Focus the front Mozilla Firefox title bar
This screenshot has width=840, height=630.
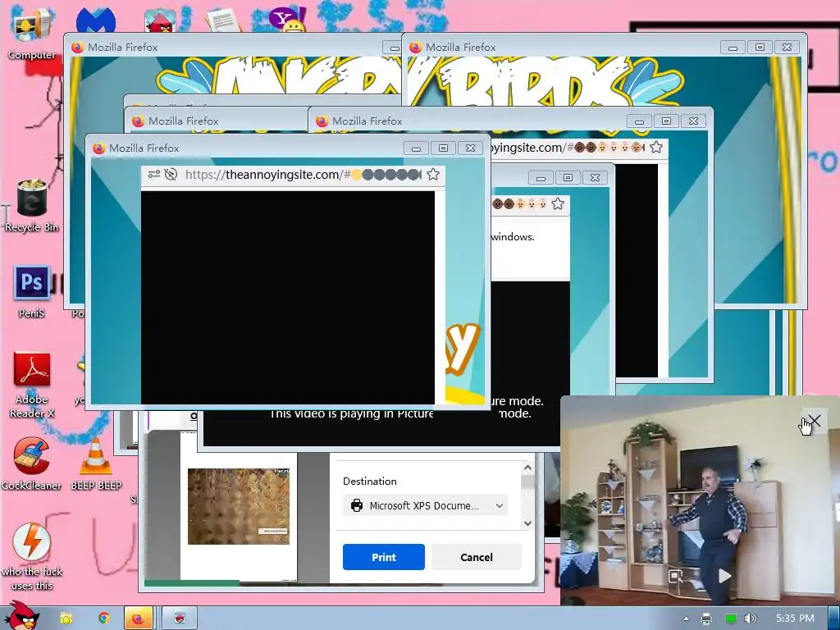click(x=246, y=148)
